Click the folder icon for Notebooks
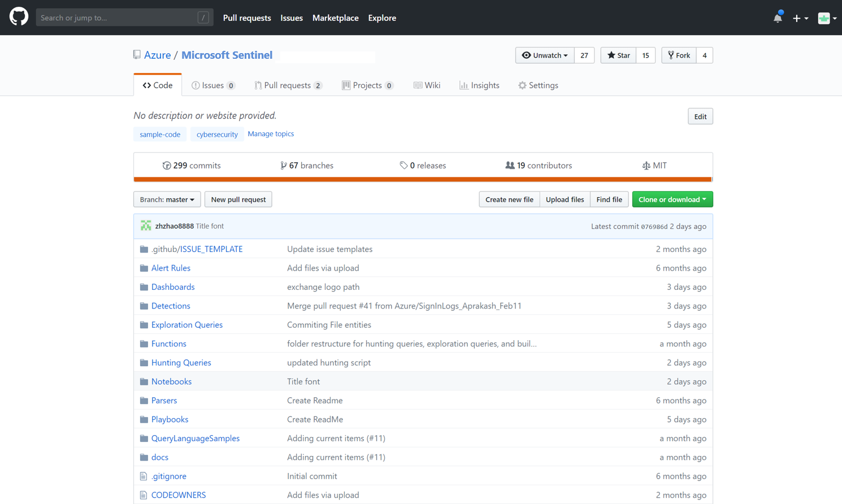This screenshot has width=842, height=504. pos(144,381)
